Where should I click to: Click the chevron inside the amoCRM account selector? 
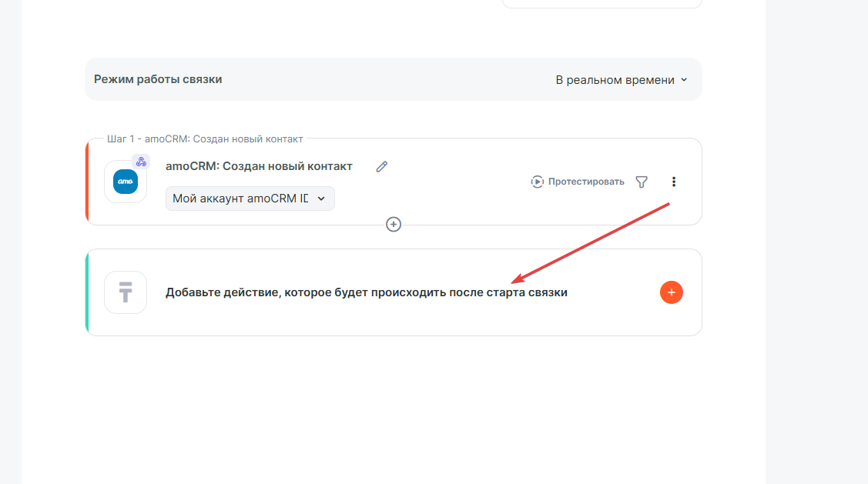[321, 198]
